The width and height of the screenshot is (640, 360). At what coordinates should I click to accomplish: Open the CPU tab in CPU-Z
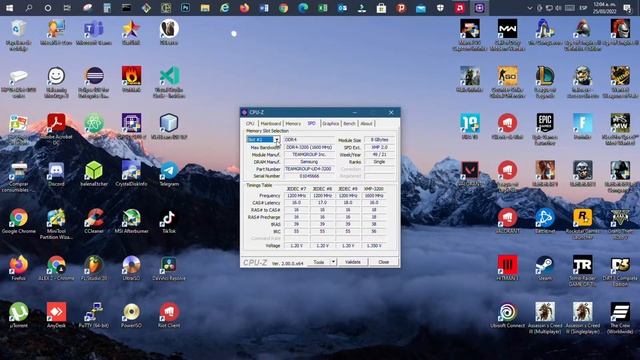tap(250, 123)
